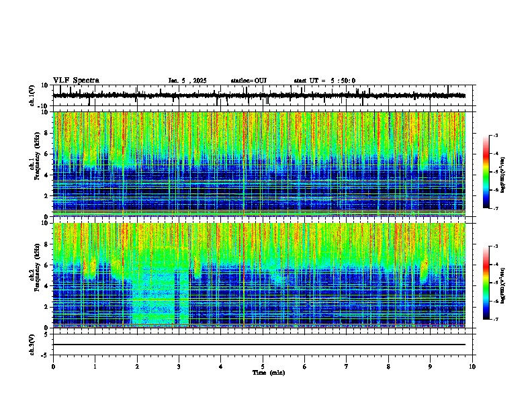Image resolution: width=532 pixels, height=411 pixels.
Task: Click the "Time (min)" axis label
Action: coord(269,373)
